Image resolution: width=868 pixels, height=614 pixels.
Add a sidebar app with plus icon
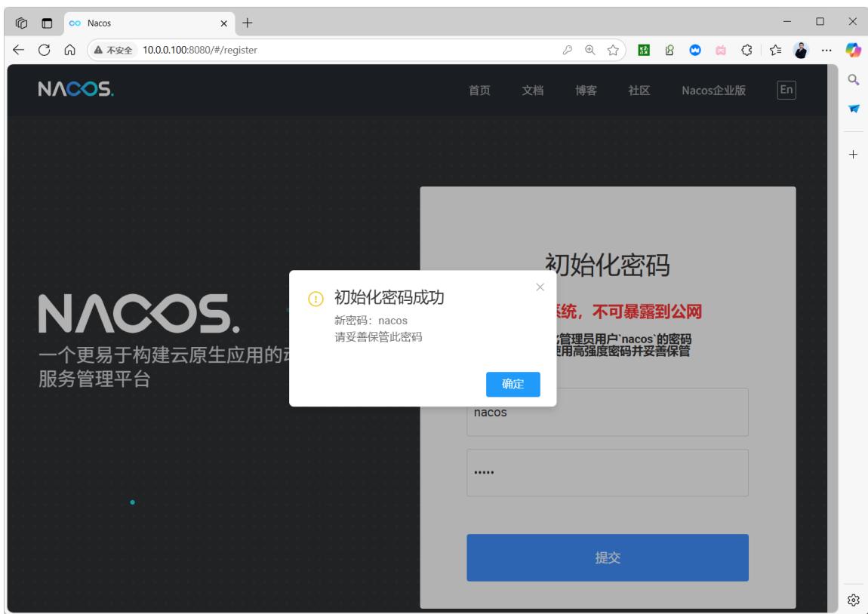pos(854,155)
